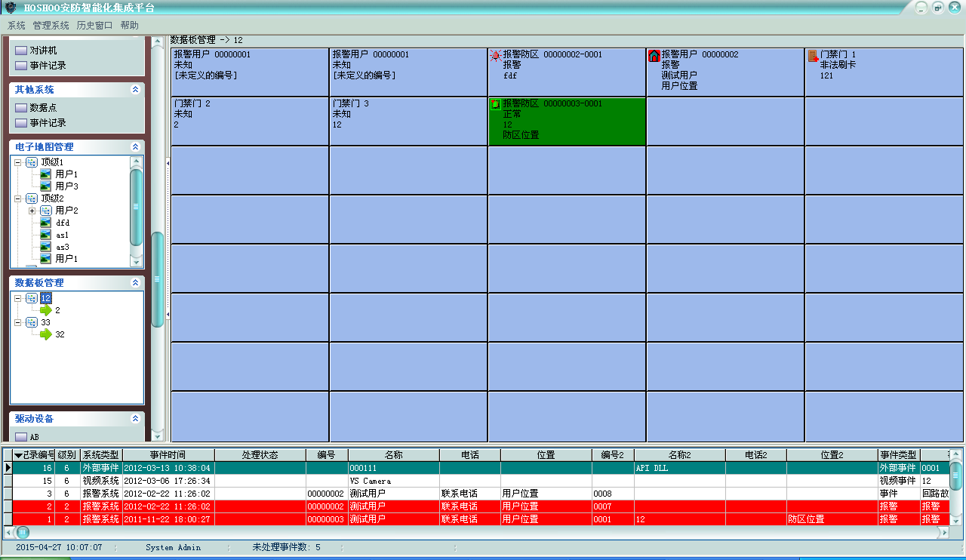Click the 处理状态 column header
Screen dimensions: 966x560
tap(260, 455)
